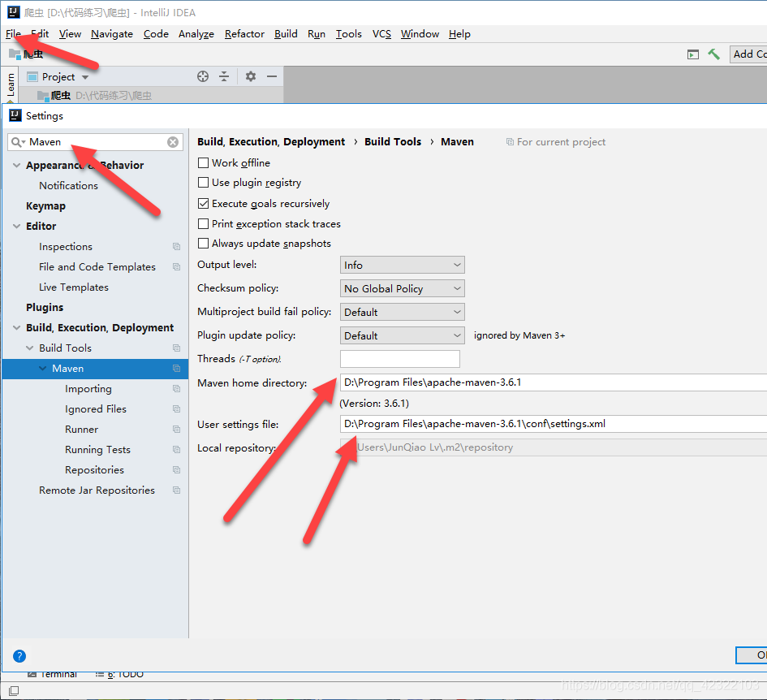Collapse the Build Tools node
This screenshot has height=700, width=767.
click(x=30, y=348)
